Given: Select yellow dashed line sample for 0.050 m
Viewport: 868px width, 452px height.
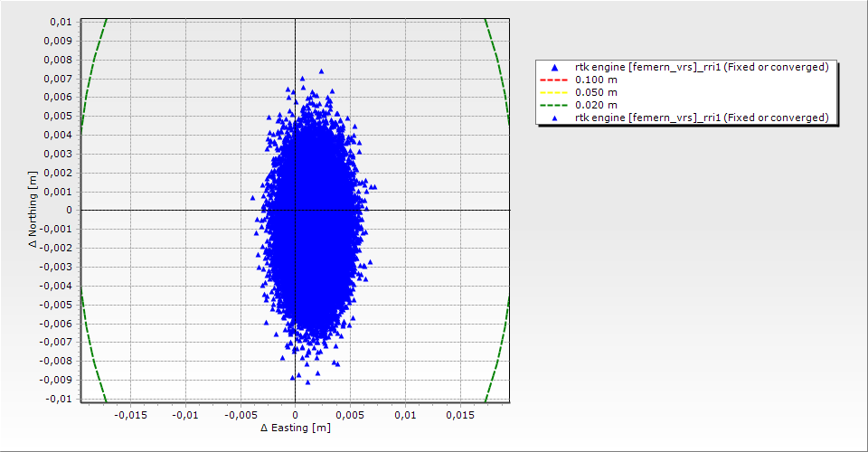Looking at the screenshot, I should click(x=554, y=93).
